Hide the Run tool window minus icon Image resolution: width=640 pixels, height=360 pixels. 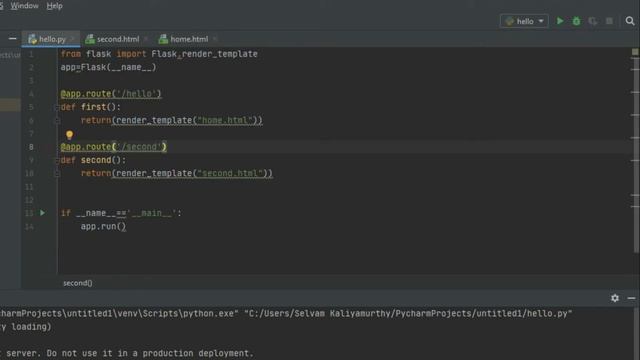click(x=631, y=298)
